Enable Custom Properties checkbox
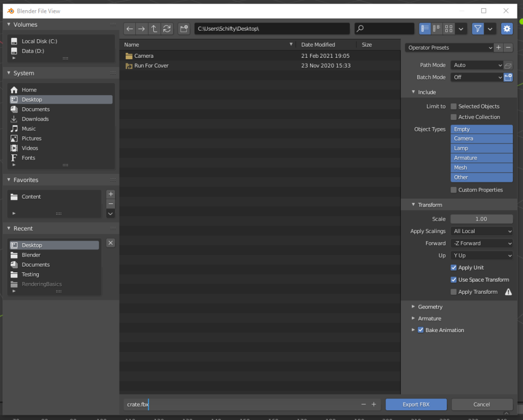The height and width of the screenshot is (420, 523). pos(454,190)
